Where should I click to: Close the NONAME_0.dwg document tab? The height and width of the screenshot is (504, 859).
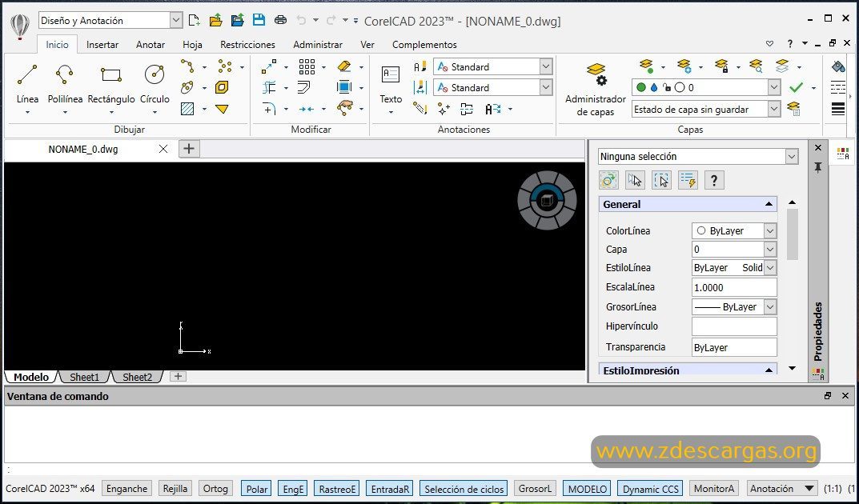pos(163,149)
